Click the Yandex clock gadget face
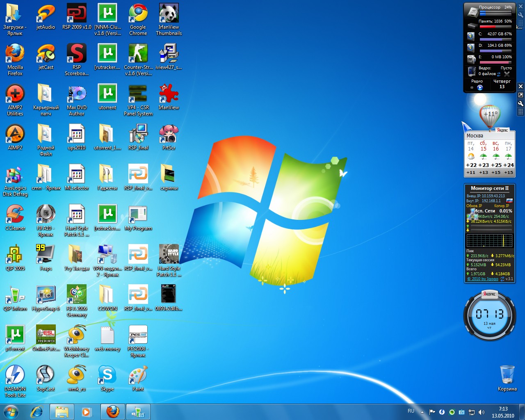Screen dimensions: 525x420 489,316
